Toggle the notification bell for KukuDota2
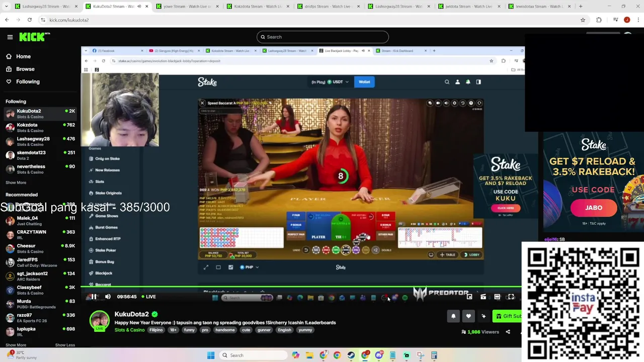644x362 pixels. [x=453, y=316]
